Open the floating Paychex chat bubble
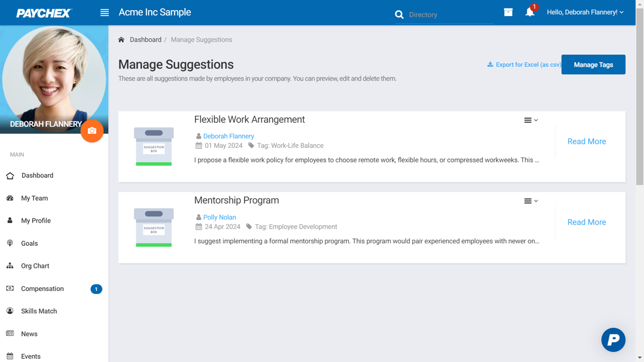Viewport: 644px width, 362px height. point(613,340)
